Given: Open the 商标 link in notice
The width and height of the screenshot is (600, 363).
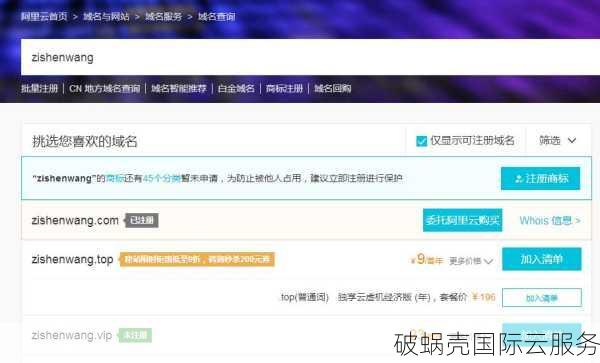Looking at the screenshot, I should click(x=115, y=178).
